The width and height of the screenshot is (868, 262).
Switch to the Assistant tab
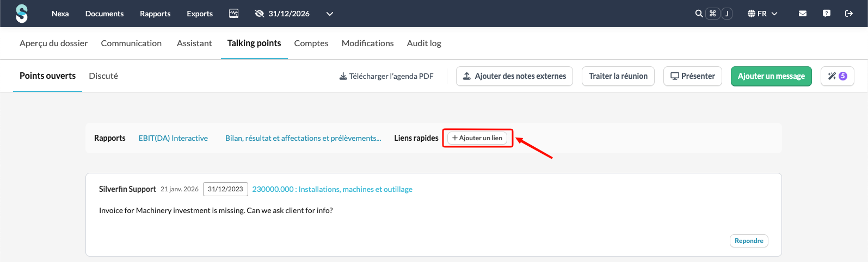194,43
